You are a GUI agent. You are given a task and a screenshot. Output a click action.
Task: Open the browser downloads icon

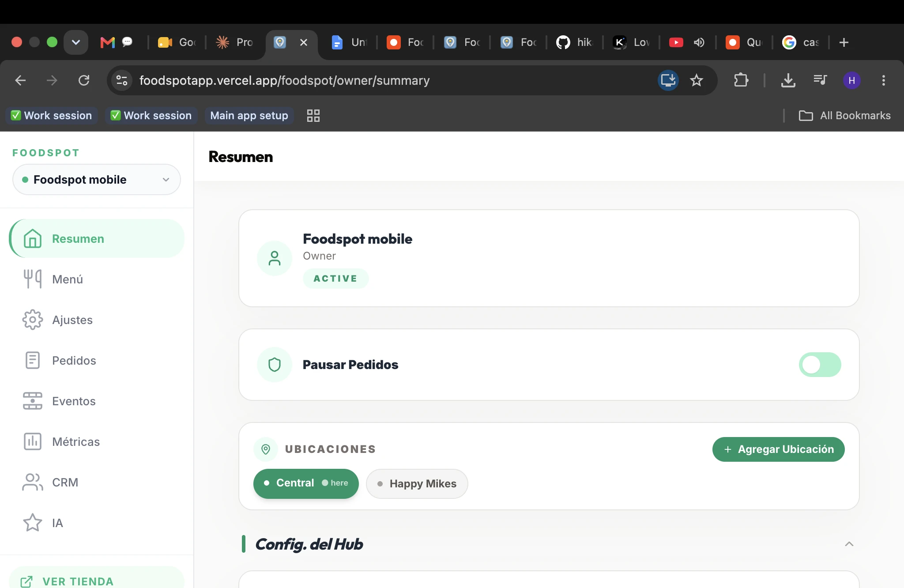(788, 80)
